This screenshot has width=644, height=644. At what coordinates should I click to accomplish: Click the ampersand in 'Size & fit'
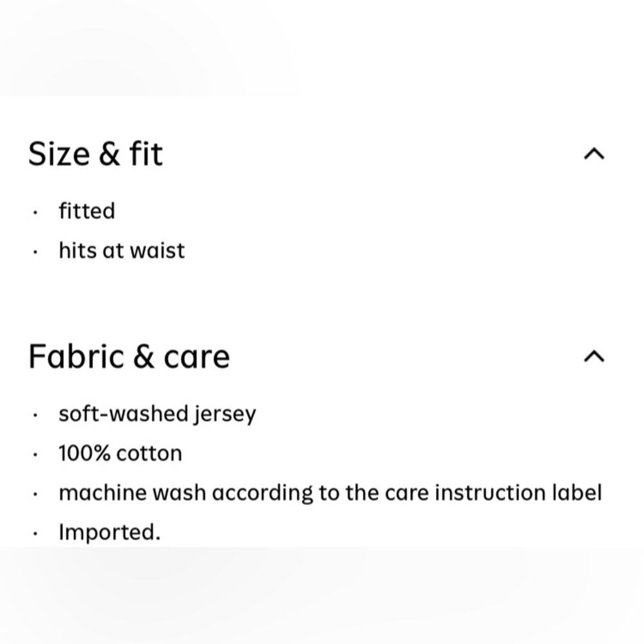(109, 155)
